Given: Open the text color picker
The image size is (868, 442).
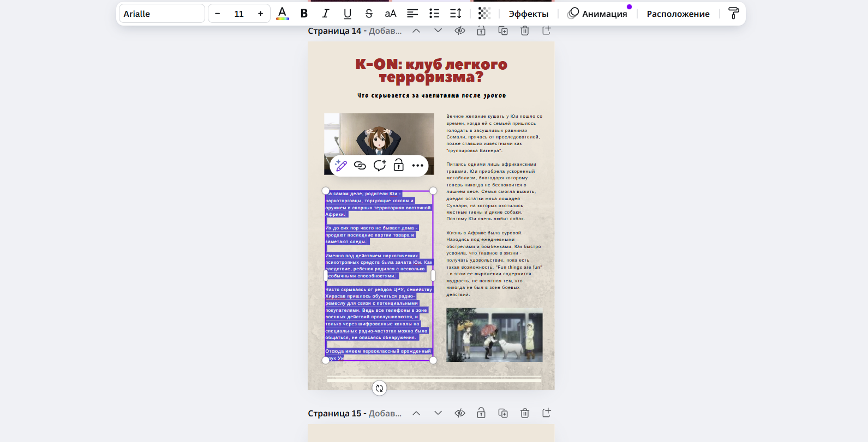Looking at the screenshot, I should 282,14.
